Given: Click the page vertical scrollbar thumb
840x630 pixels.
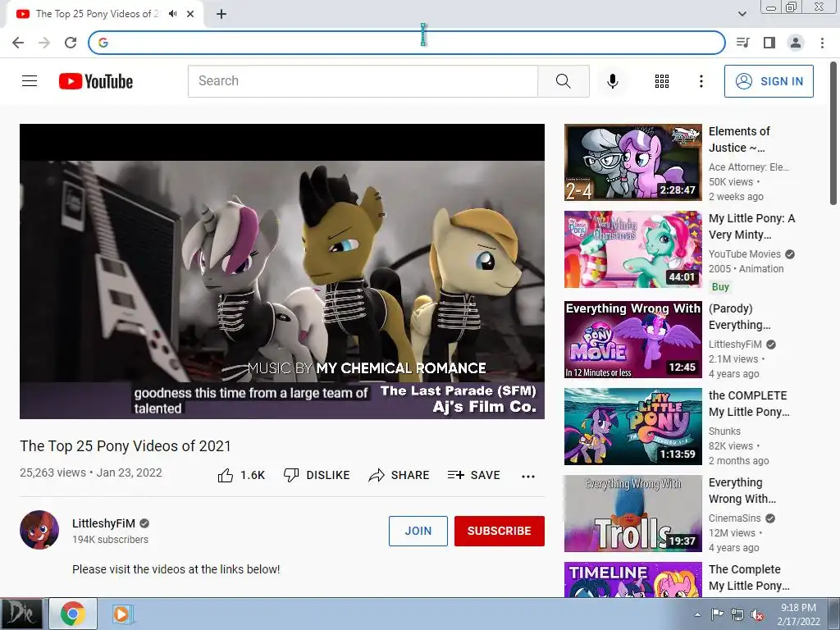Looking at the screenshot, I should (x=833, y=132).
